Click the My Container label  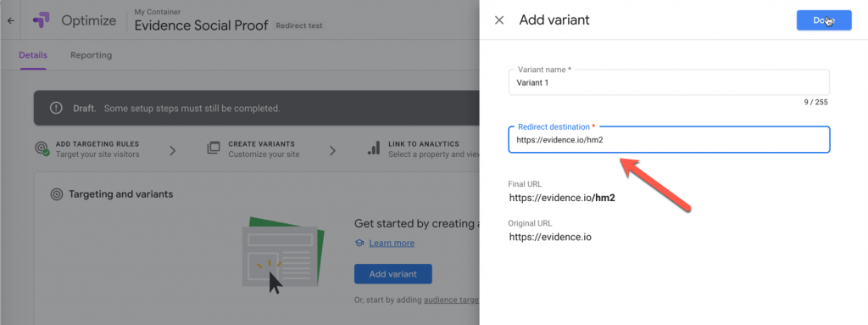click(x=157, y=12)
